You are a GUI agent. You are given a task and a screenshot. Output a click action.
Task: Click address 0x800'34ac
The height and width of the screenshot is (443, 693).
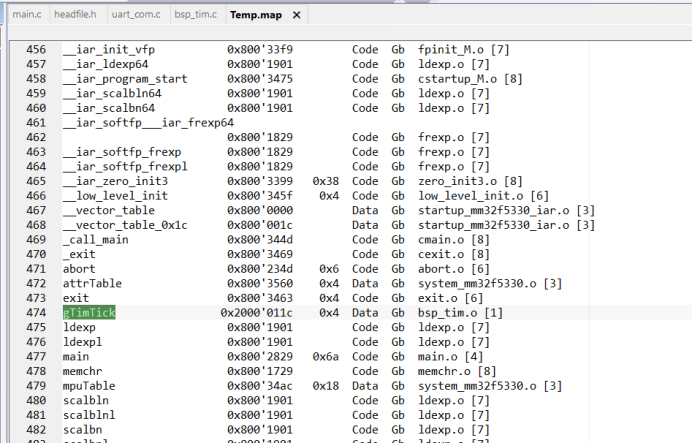[x=260, y=386]
